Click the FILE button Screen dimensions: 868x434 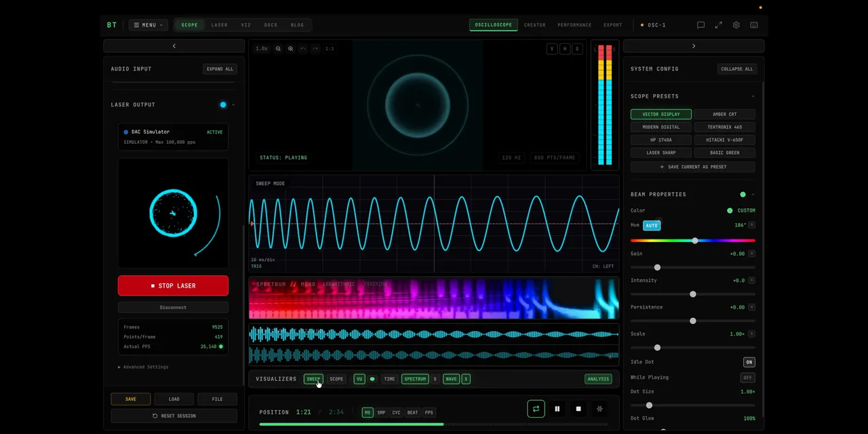[218, 399]
